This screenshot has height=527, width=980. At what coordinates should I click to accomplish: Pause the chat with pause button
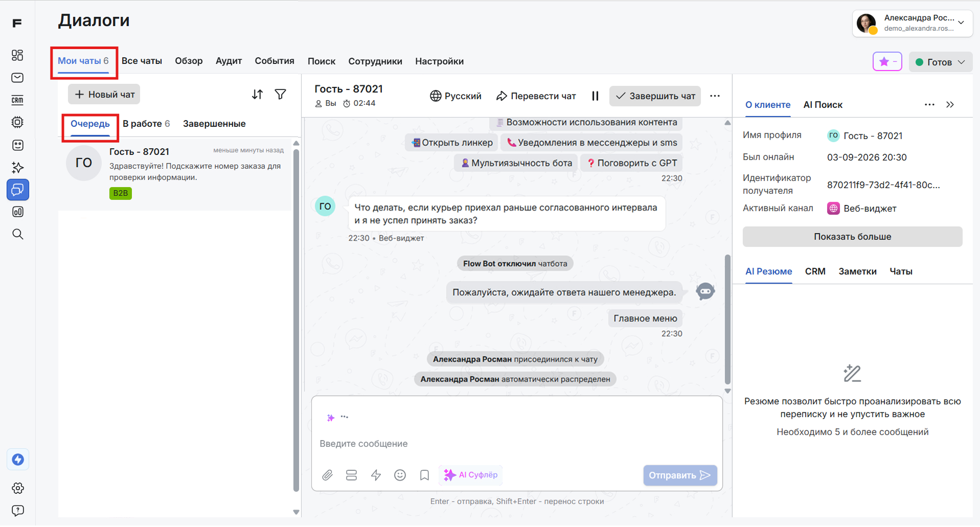(595, 96)
